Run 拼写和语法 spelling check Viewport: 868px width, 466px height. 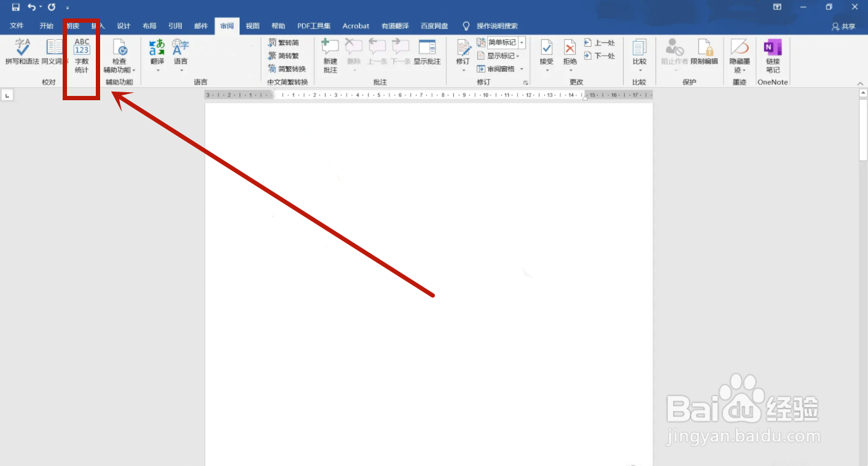click(x=22, y=52)
